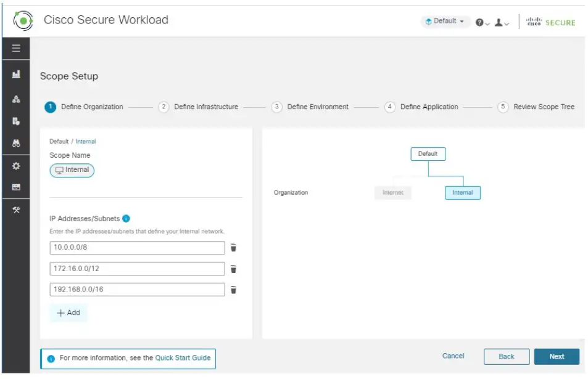Delete the 172.16.0.0/12 subnet entry

tap(233, 269)
